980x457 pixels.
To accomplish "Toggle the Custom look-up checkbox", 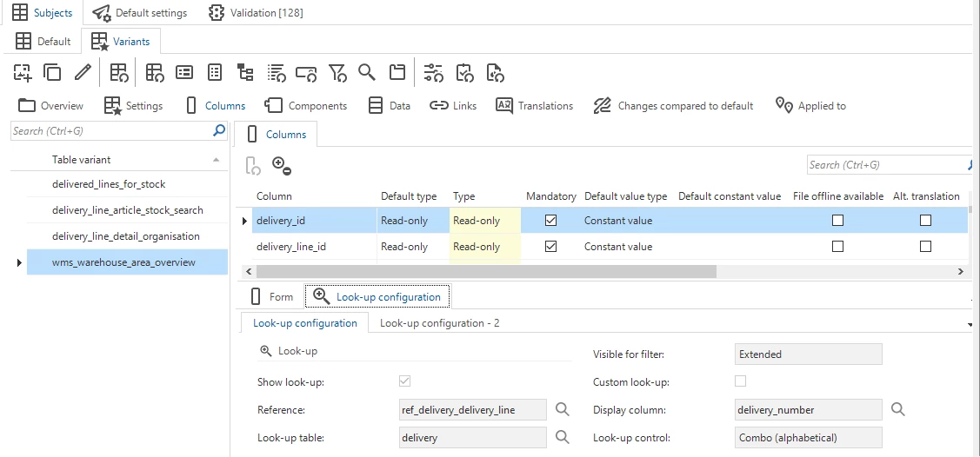I will [x=741, y=381].
